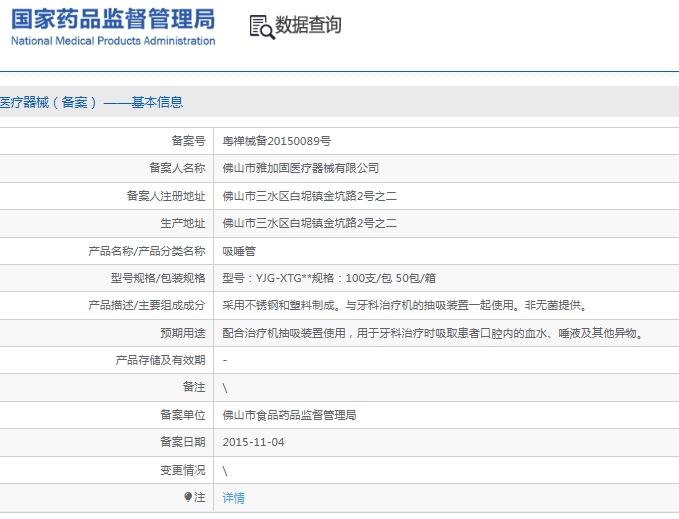This screenshot has width=679, height=519.
Task: Select the date 2015-11-04
Action: [253, 442]
